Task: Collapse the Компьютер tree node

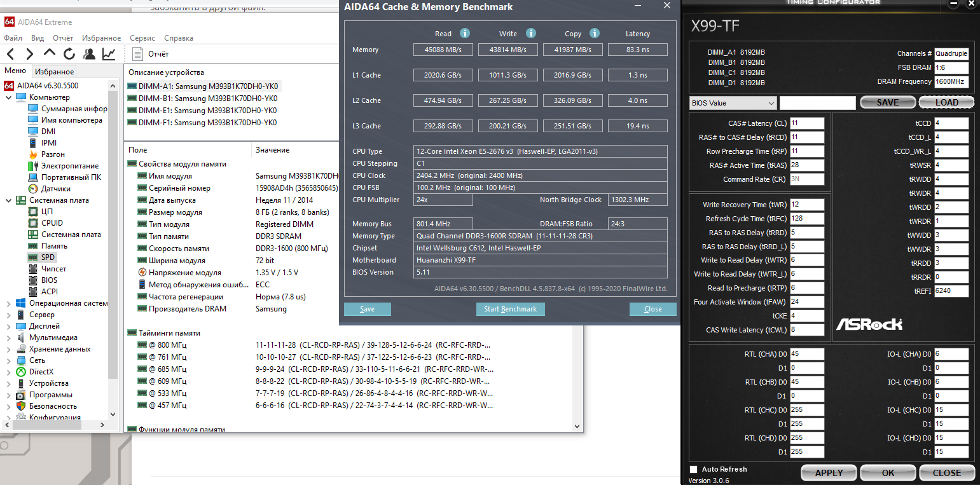Action: coord(8,97)
